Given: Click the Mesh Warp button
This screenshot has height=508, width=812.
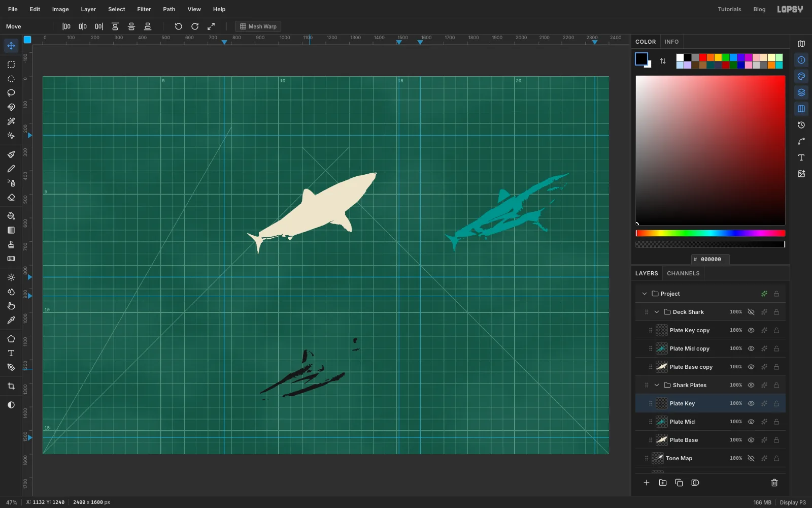Looking at the screenshot, I should pos(258,26).
